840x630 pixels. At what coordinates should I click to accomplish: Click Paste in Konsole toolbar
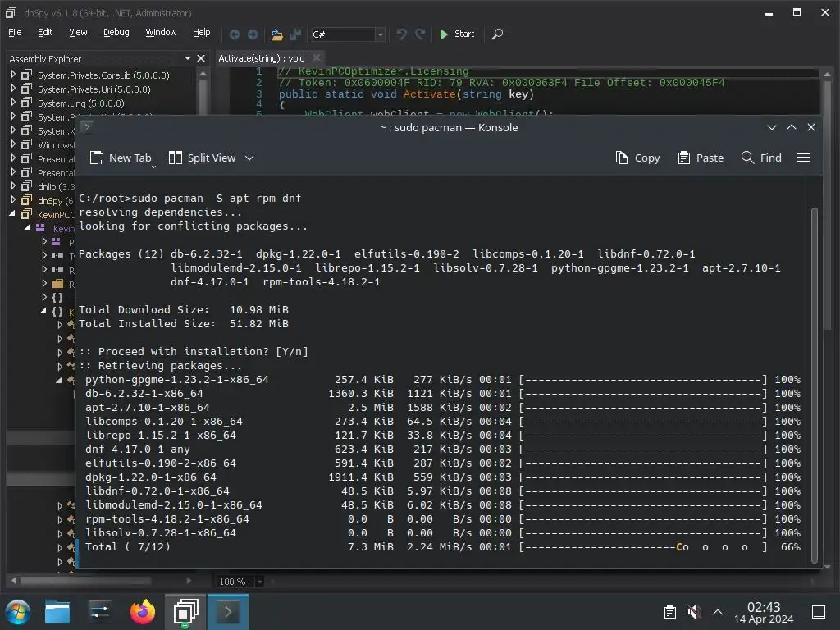click(x=701, y=158)
